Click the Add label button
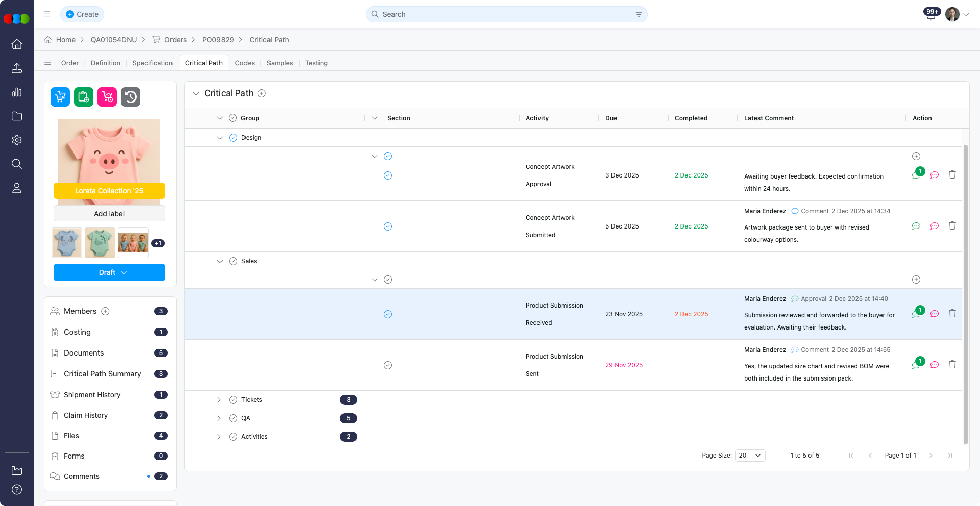Viewport: 980px width, 506px height. tap(109, 214)
